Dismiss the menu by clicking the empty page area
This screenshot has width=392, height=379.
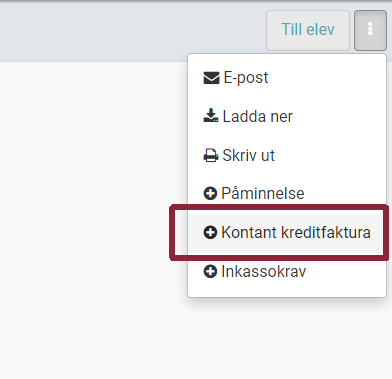pyautogui.click(x=93, y=217)
